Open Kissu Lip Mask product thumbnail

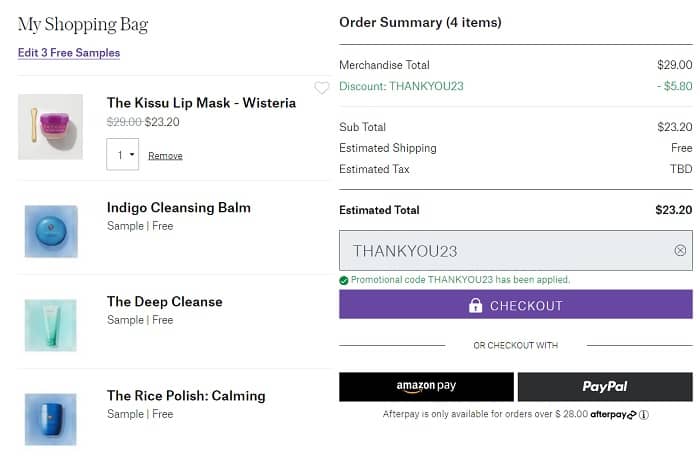pyautogui.click(x=50, y=127)
